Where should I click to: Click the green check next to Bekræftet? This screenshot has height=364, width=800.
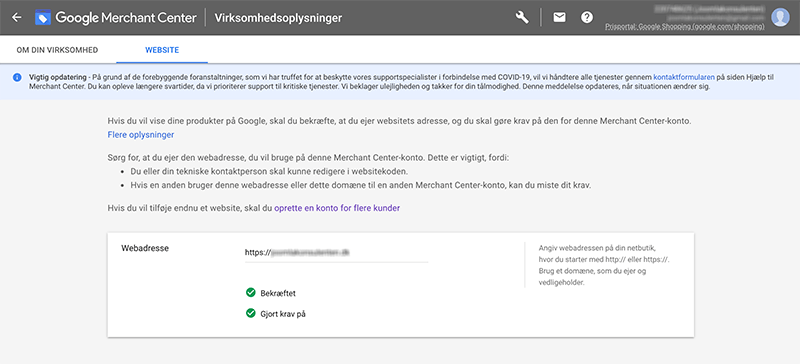point(251,293)
